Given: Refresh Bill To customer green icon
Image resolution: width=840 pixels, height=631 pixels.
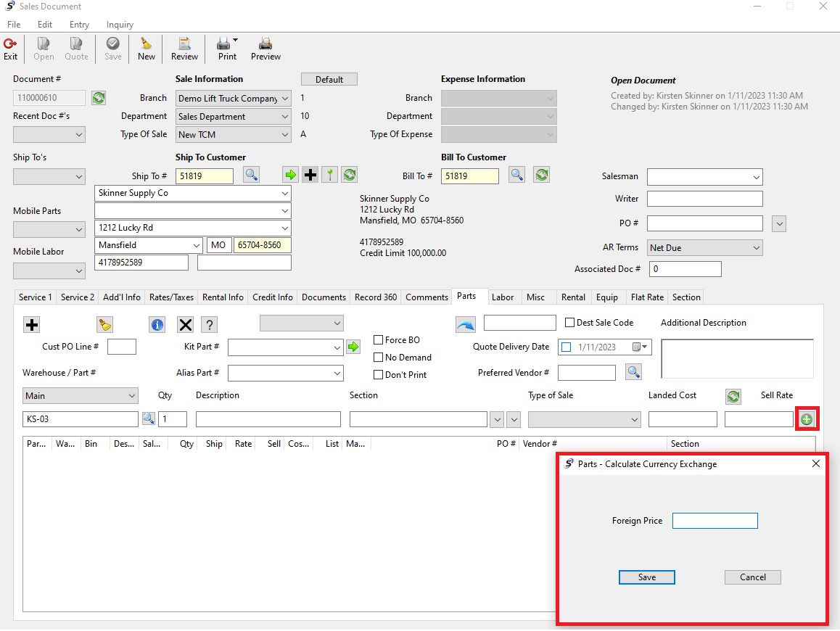Looking at the screenshot, I should point(542,175).
